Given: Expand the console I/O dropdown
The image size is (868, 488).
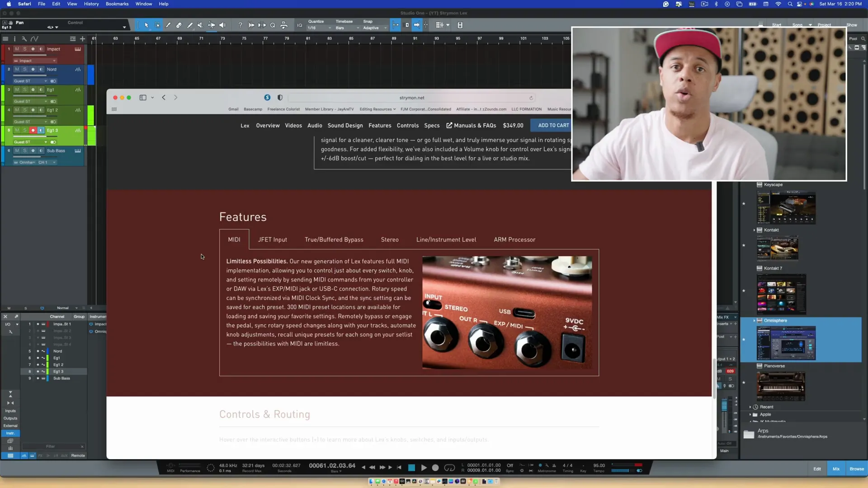Looking at the screenshot, I should (17, 324).
